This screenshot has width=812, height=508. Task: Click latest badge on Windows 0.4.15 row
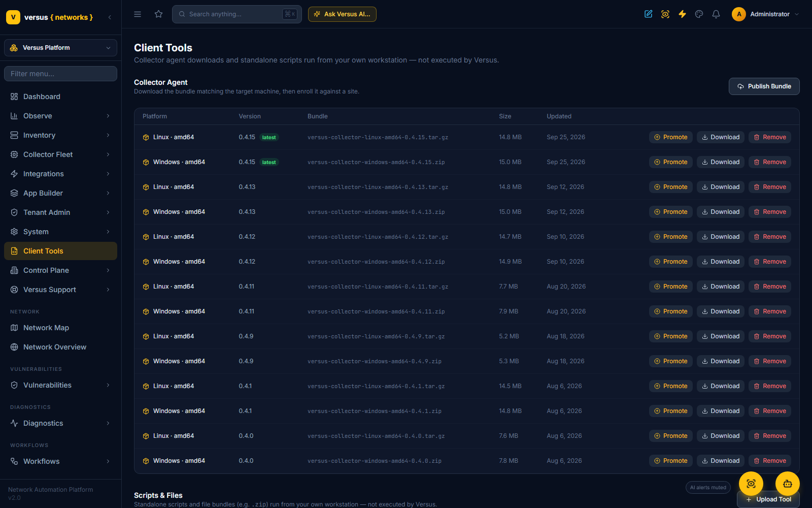tap(269, 163)
